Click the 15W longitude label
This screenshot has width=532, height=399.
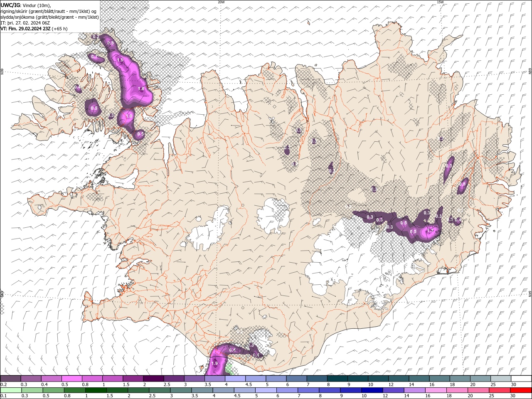point(440,2)
